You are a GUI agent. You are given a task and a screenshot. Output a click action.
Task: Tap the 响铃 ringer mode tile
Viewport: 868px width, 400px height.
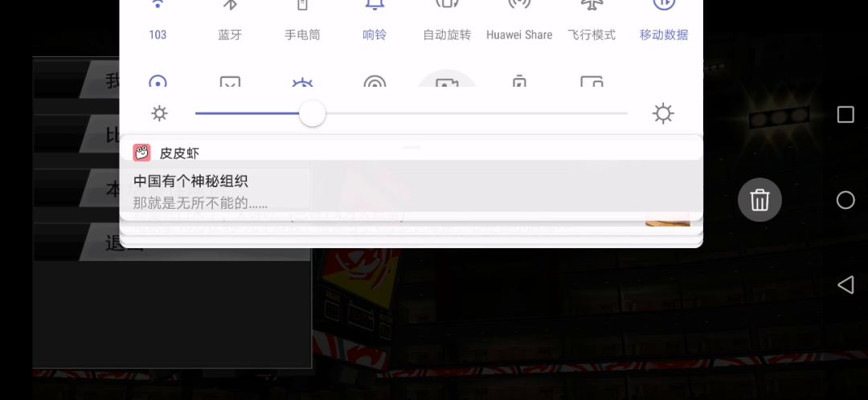click(x=375, y=22)
